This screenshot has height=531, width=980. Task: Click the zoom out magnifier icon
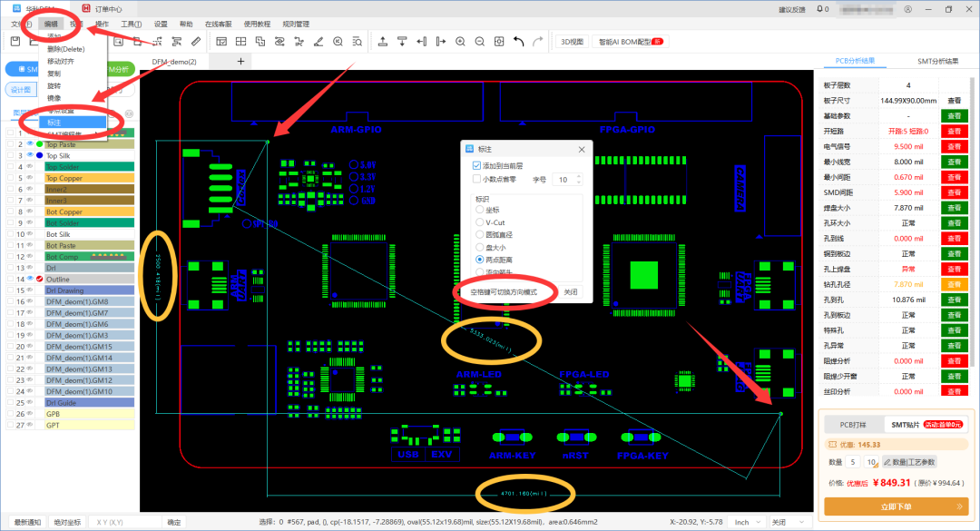pyautogui.click(x=480, y=41)
